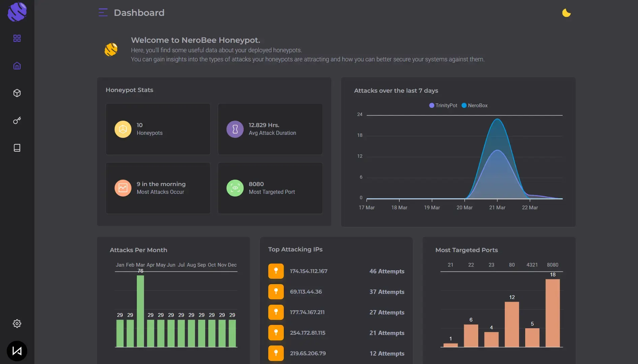Click the pin icon beside 174.154.112.167
Image resolution: width=638 pixels, height=364 pixels.
tap(276, 271)
